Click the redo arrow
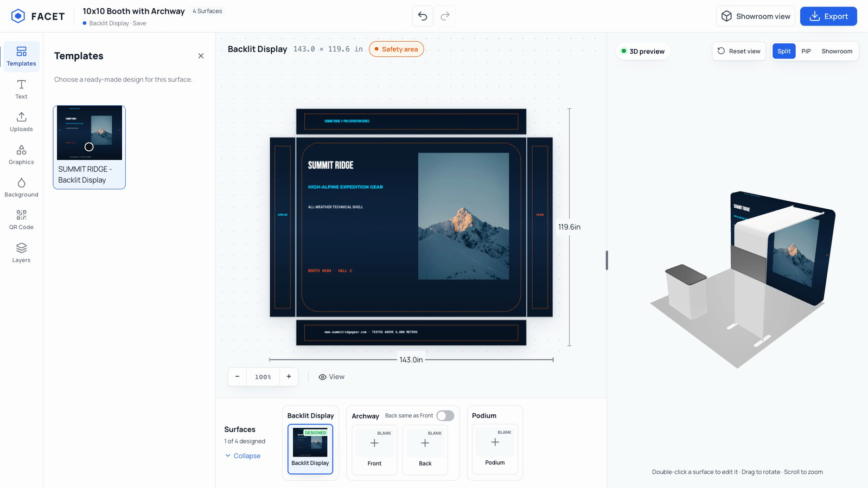The width and height of the screenshot is (868, 488). click(x=445, y=16)
